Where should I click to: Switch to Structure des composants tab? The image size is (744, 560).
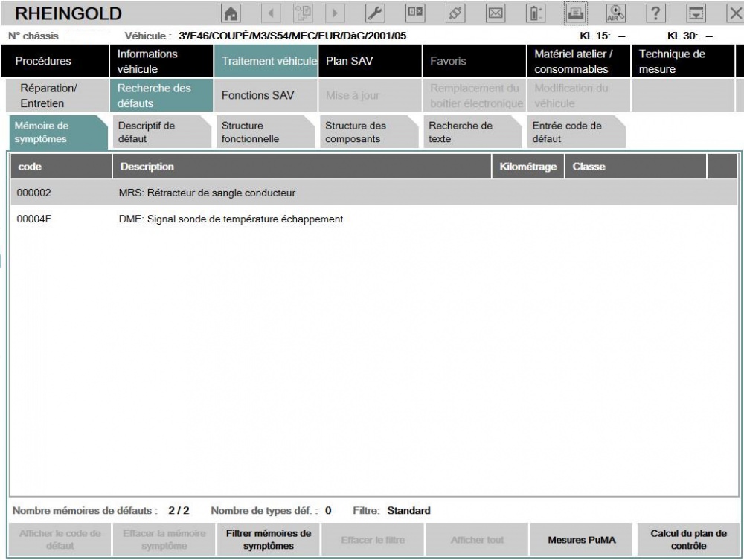pyautogui.click(x=369, y=132)
